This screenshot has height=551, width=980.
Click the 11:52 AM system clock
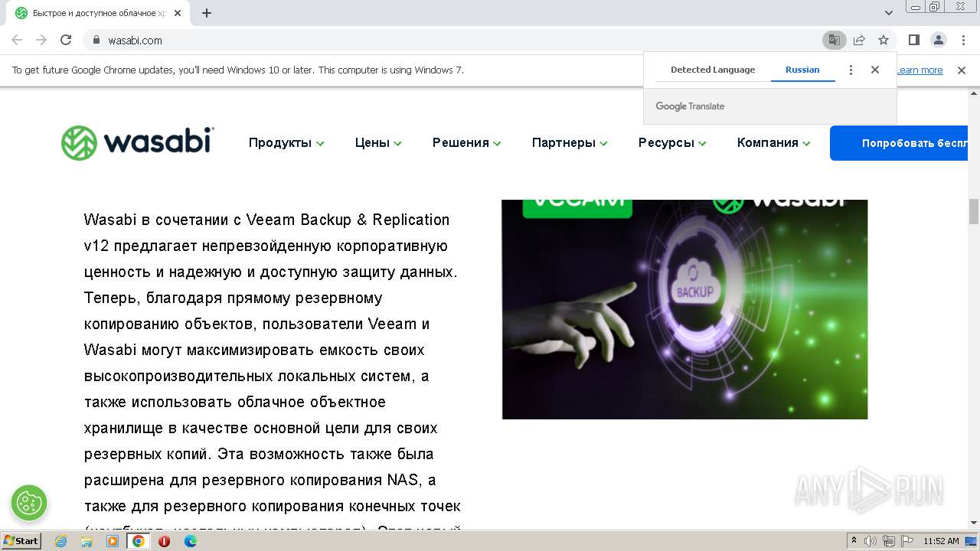pyautogui.click(x=941, y=541)
